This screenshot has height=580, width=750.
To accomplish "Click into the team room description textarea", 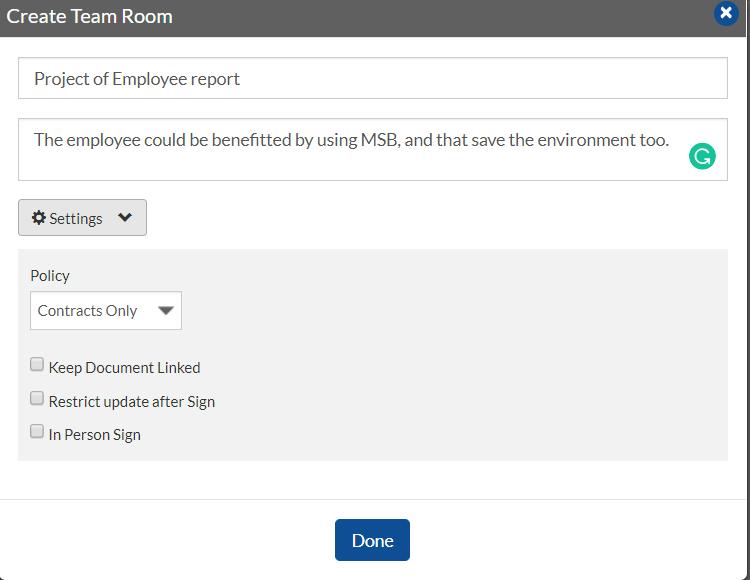I will 373,150.
